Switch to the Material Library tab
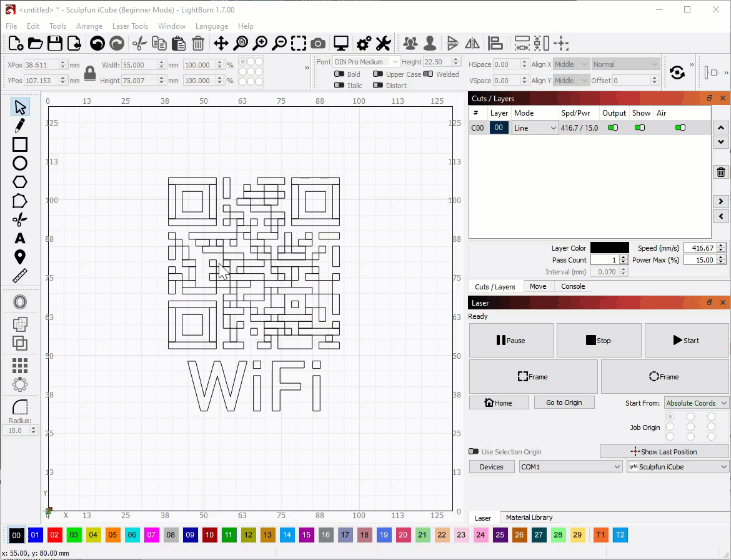731x560 pixels. [x=529, y=517]
